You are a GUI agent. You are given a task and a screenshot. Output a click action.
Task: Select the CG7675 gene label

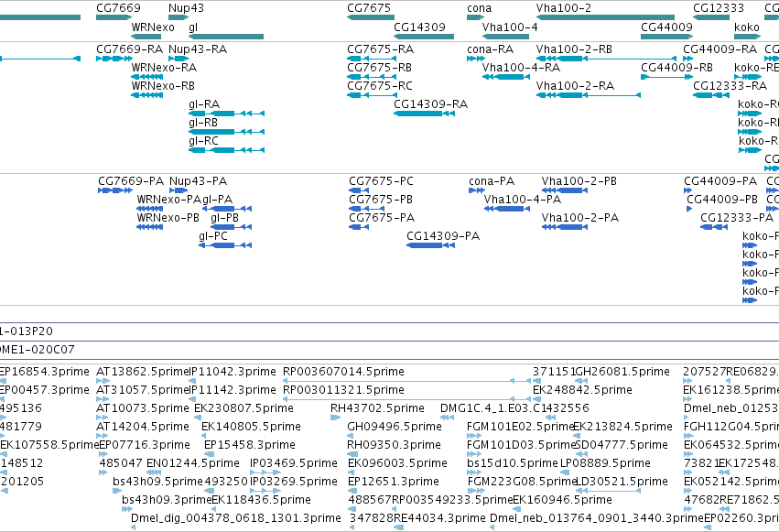(369, 8)
